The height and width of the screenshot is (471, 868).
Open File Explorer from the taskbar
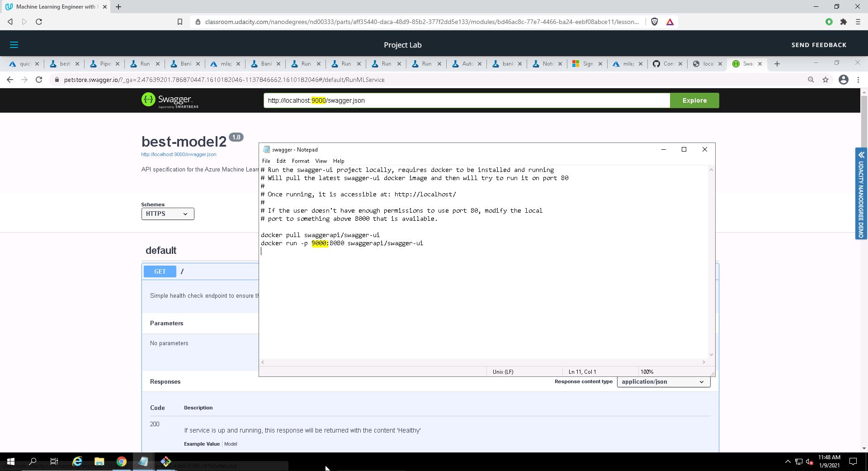point(99,461)
